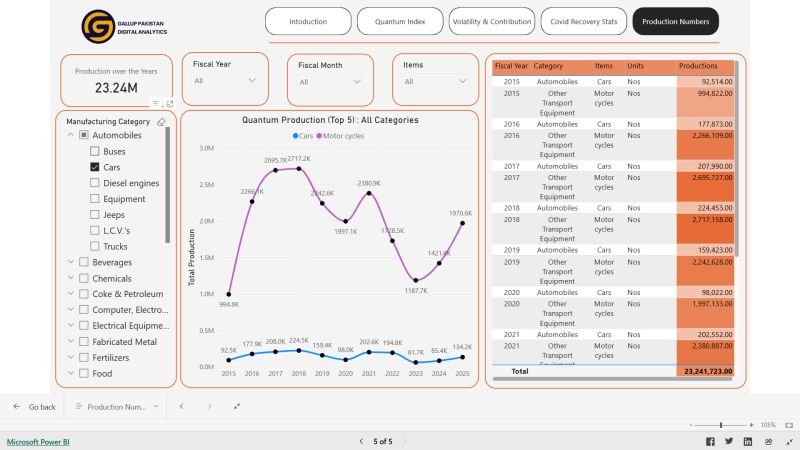Check the Buses checkbox
The image size is (800, 450).
[x=95, y=151]
